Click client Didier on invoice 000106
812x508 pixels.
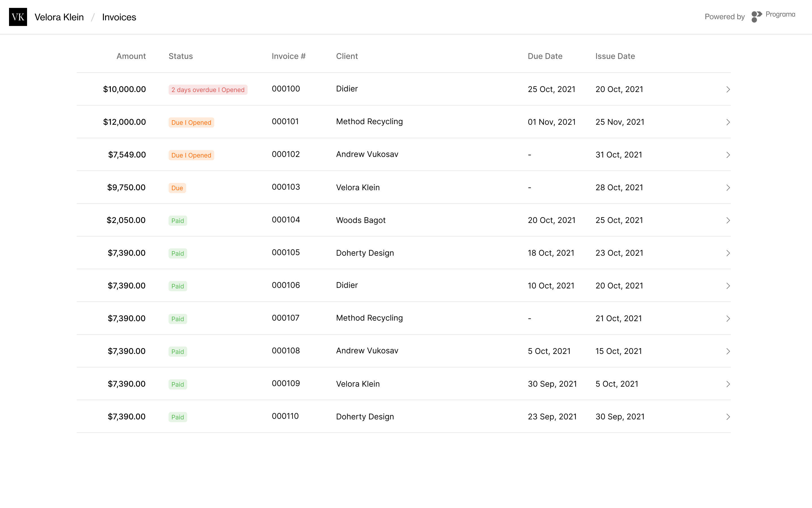347,285
